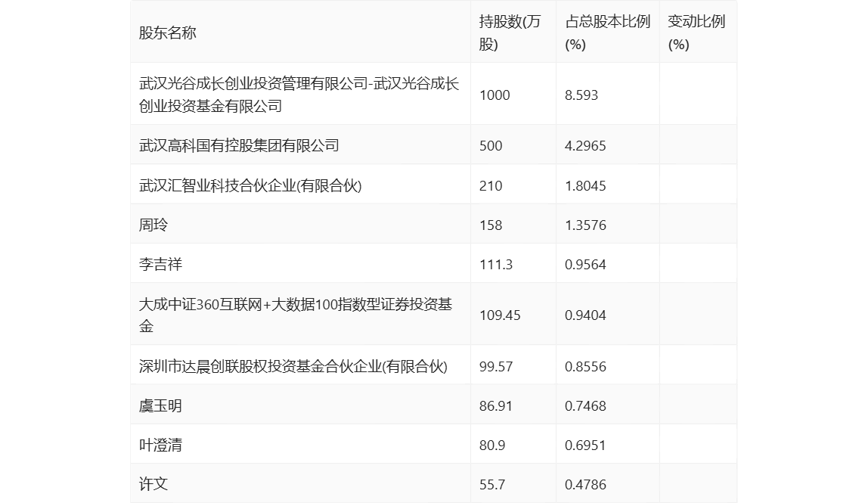This screenshot has height=503, width=868.
Task: Click the 0.7468 percentage value
Action: pos(585,405)
